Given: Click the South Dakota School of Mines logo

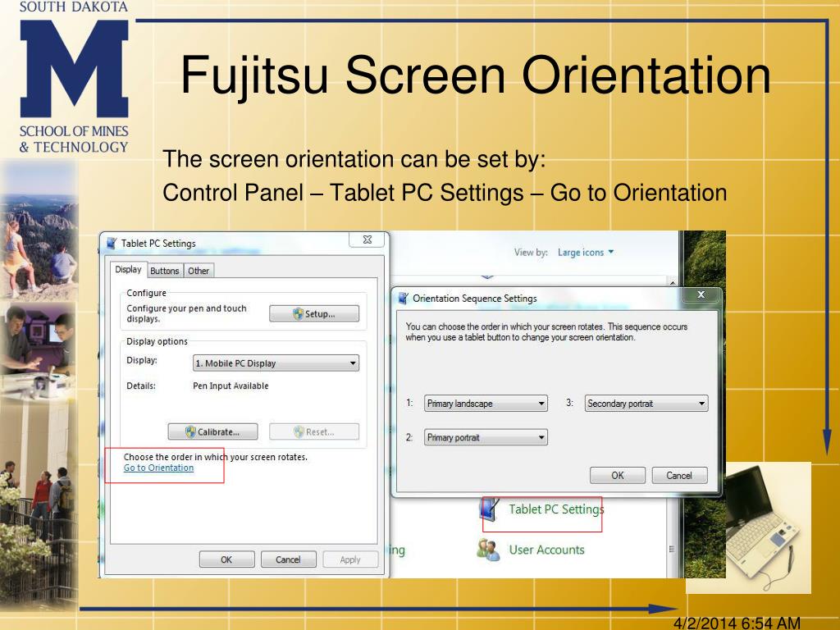Looking at the screenshot, I should [74, 77].
